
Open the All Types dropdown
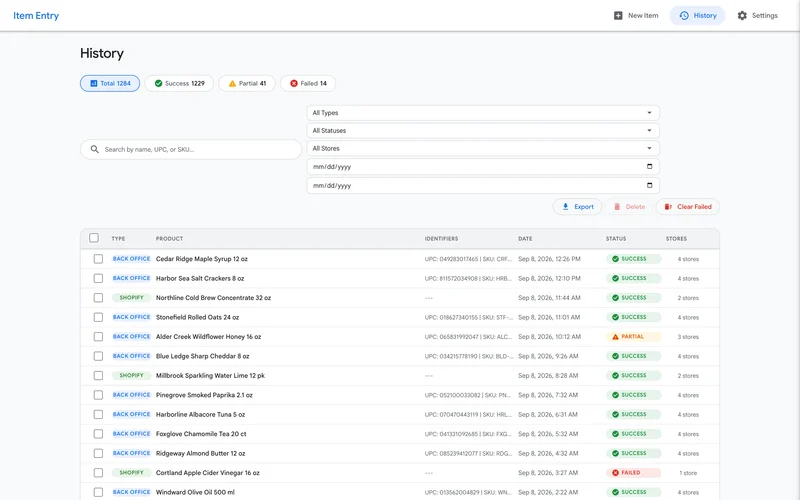(483, 113)
